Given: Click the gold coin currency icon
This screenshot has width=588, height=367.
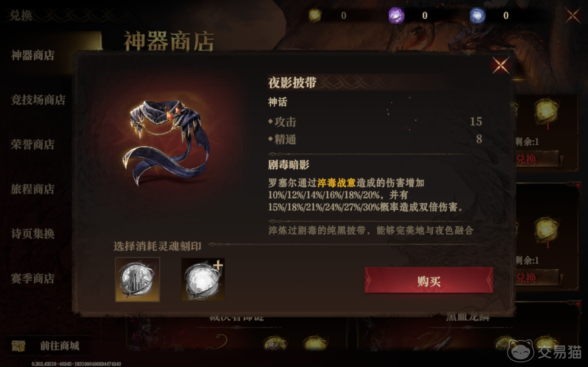Looking at the screenshot, I should tap(315, 15).
